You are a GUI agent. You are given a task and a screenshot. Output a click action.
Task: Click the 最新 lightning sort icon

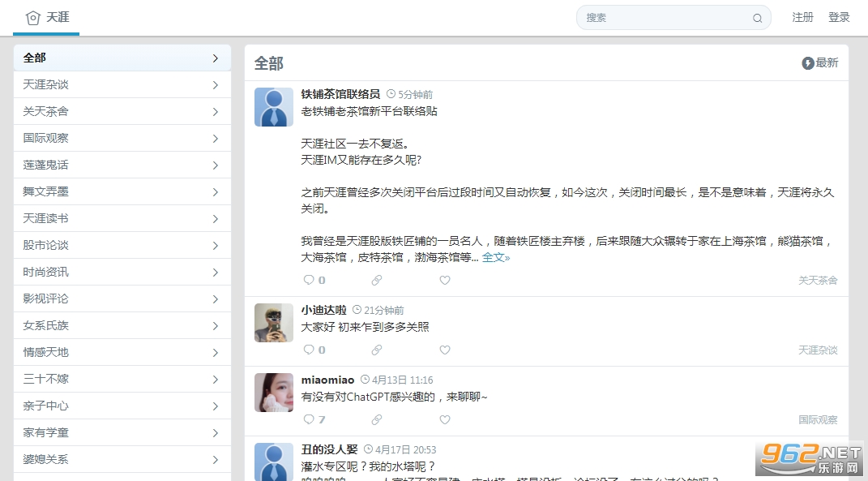click(808, 63)
